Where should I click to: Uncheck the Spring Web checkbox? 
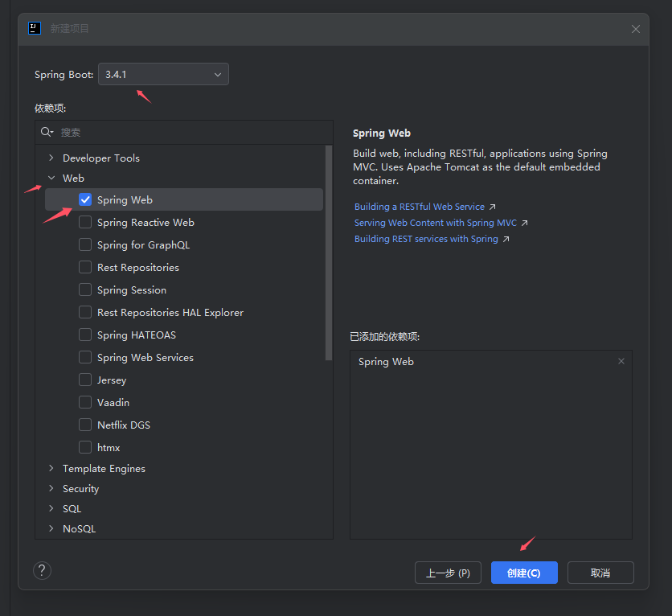point(85,199)
